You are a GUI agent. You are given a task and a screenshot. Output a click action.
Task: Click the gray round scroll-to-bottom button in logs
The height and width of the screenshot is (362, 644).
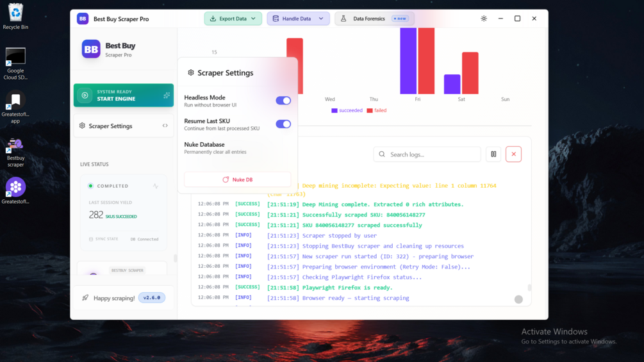coord(518,299)
